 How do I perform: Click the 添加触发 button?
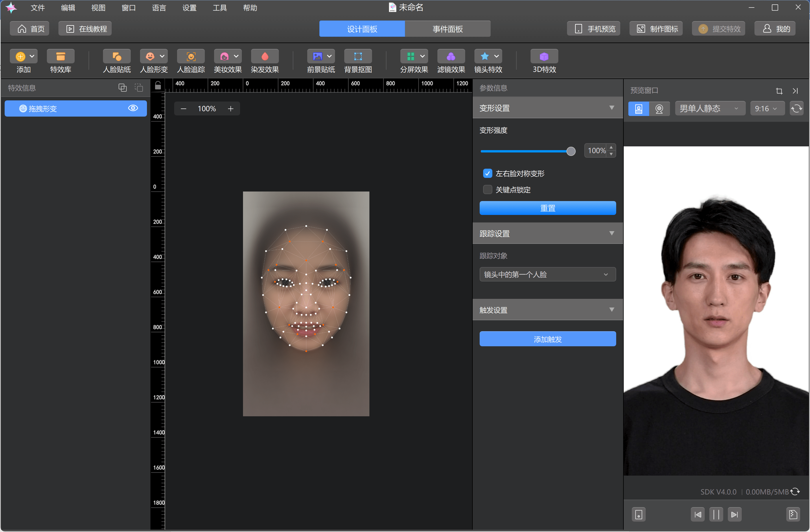click(547, 339)
